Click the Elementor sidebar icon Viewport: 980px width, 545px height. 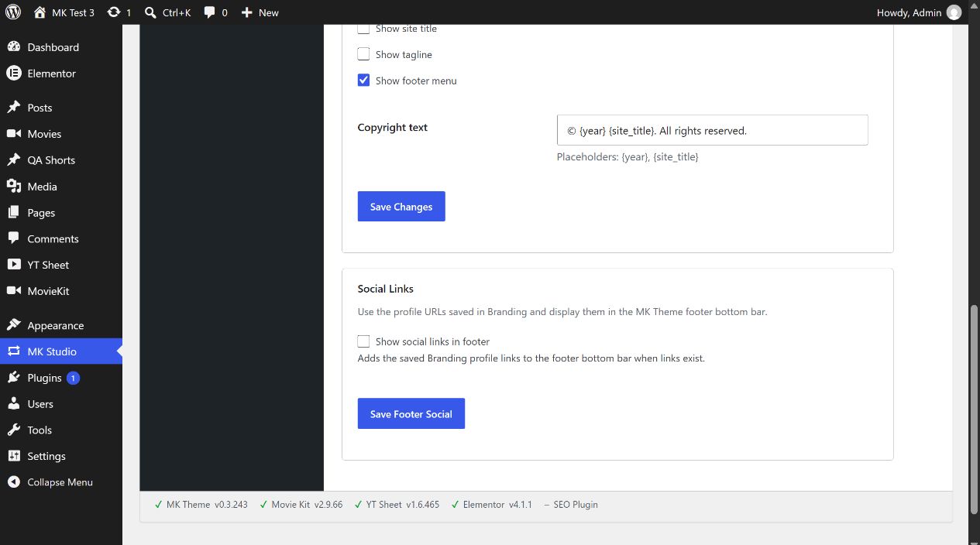click(13, 74)
